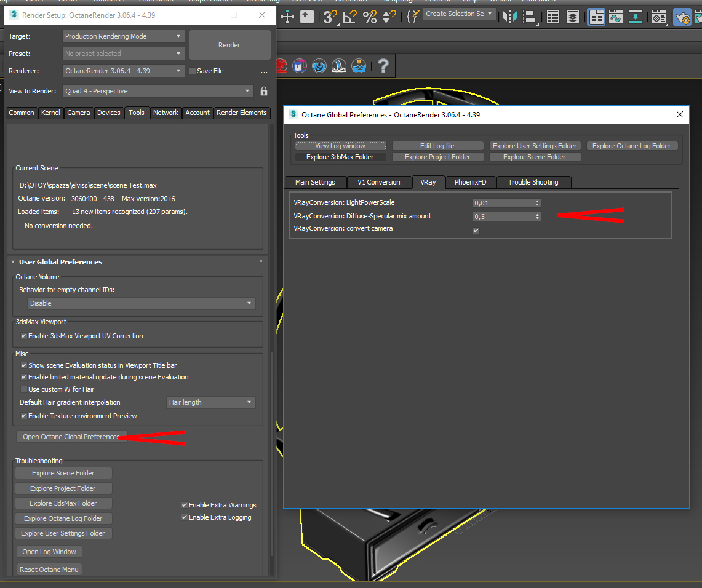This screenshot has width=702, height=588.
Task: Open the Main Settings tab in Octane Preferences
Action: pos(315,182)
